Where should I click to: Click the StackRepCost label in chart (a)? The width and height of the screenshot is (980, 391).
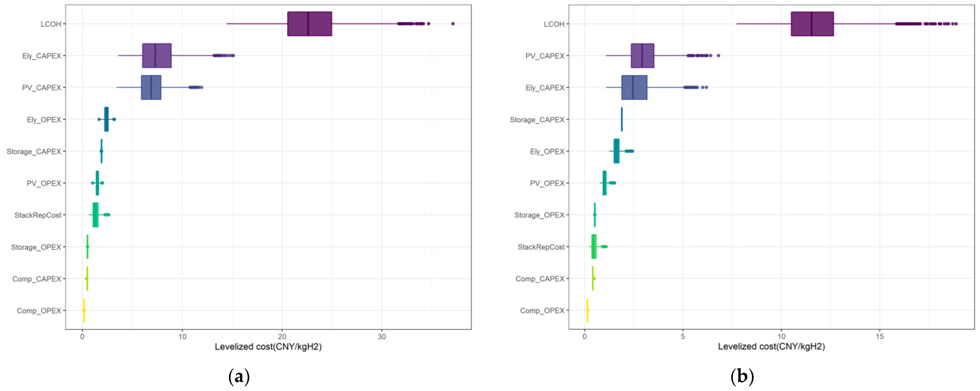[x=38, y=215]
